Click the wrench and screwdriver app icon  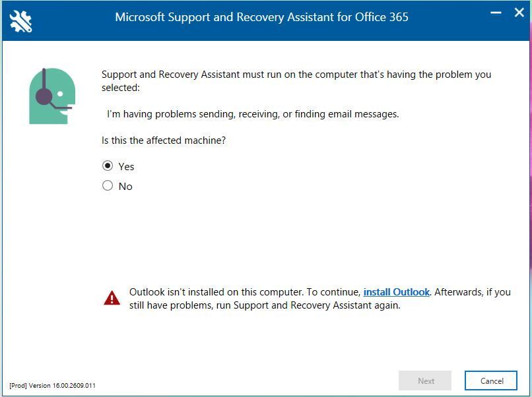coord(20,20)
